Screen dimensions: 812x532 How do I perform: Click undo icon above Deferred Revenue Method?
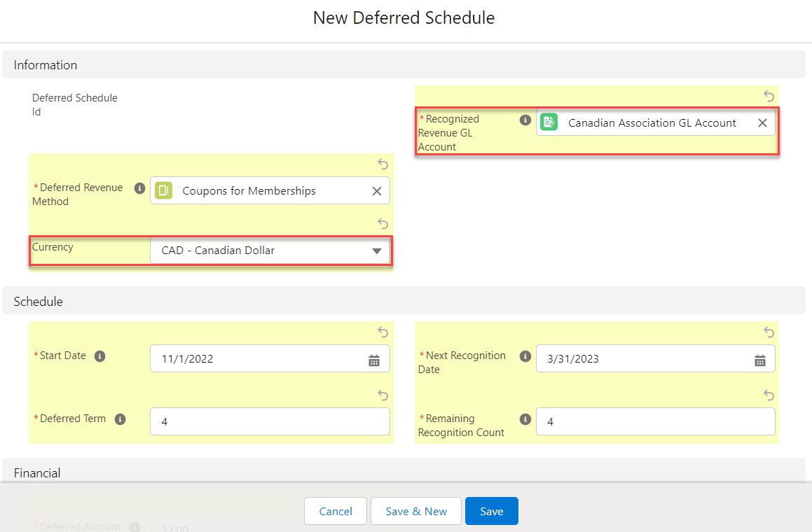click(x=383, y=164)
